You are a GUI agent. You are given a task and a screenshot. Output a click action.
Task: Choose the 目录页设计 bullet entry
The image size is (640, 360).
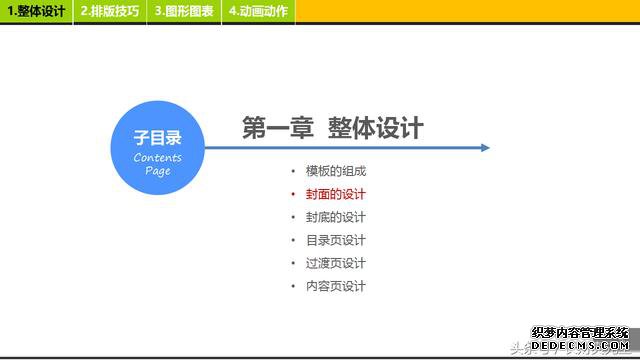[x=336, y=240]
